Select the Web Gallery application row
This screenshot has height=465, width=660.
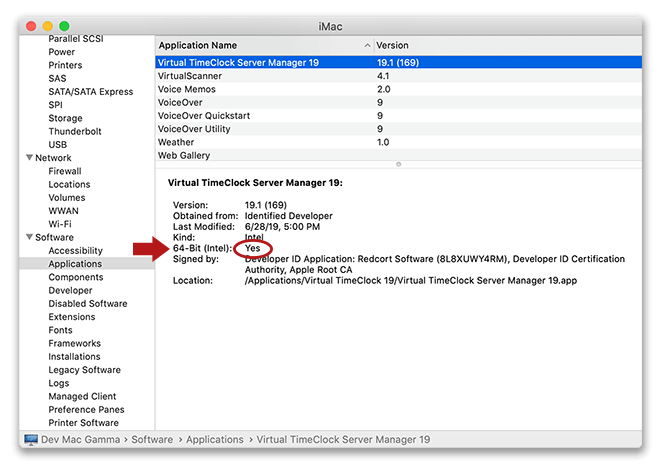point(399,155)
